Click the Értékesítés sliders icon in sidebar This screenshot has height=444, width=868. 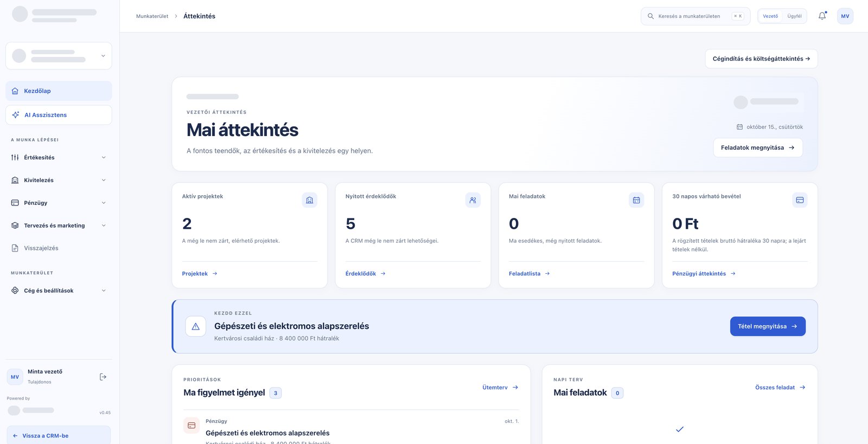(x=15, y=157)
